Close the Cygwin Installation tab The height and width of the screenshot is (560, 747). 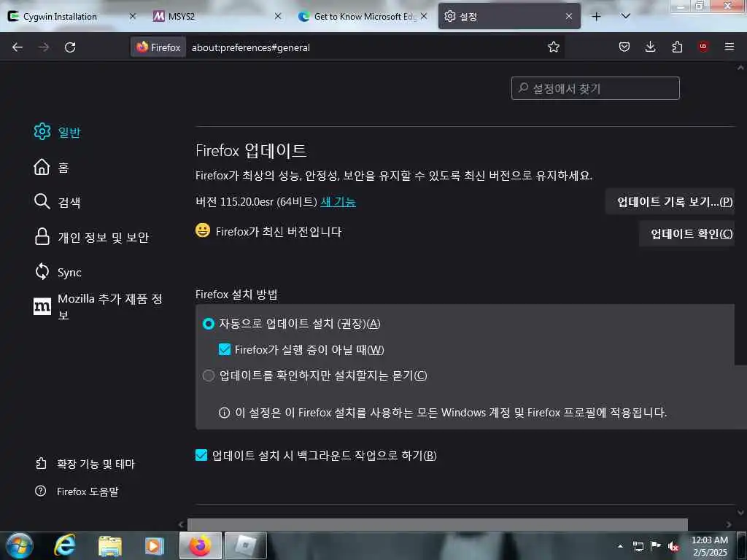point(133,16)
